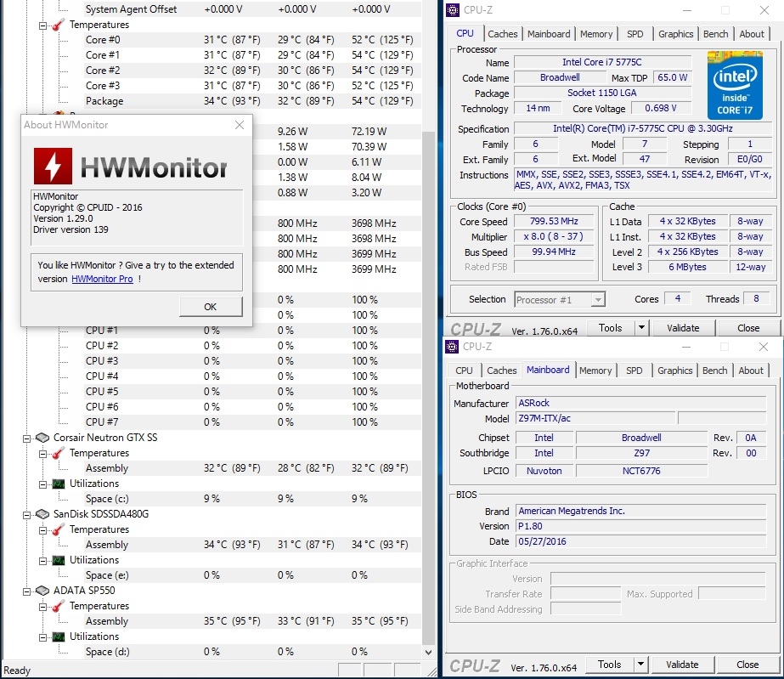Collapse the Corsair Neutron GTX SS node
This screenshot has height=679, width=784.
[26, 439]
